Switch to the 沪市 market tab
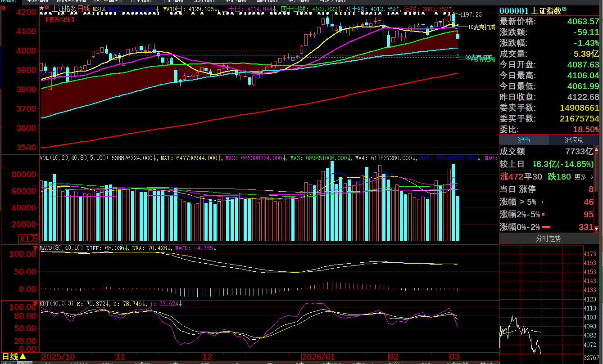 click(524, 140)
